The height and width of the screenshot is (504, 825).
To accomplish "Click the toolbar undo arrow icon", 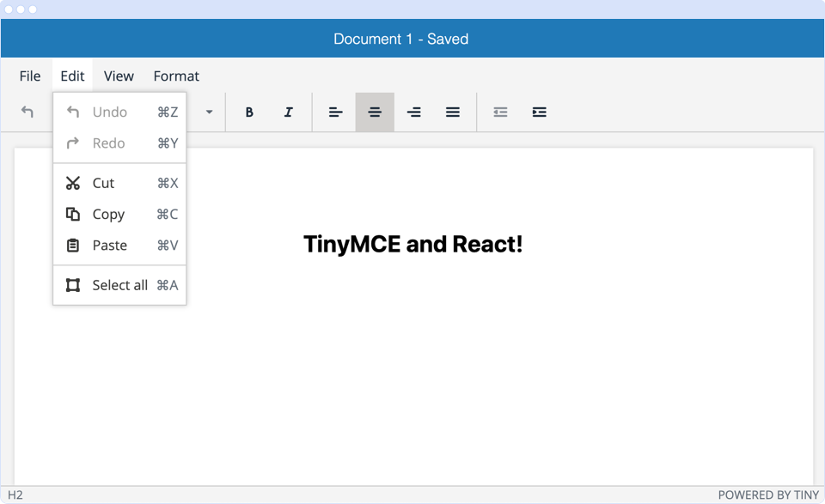I will 27,112.
